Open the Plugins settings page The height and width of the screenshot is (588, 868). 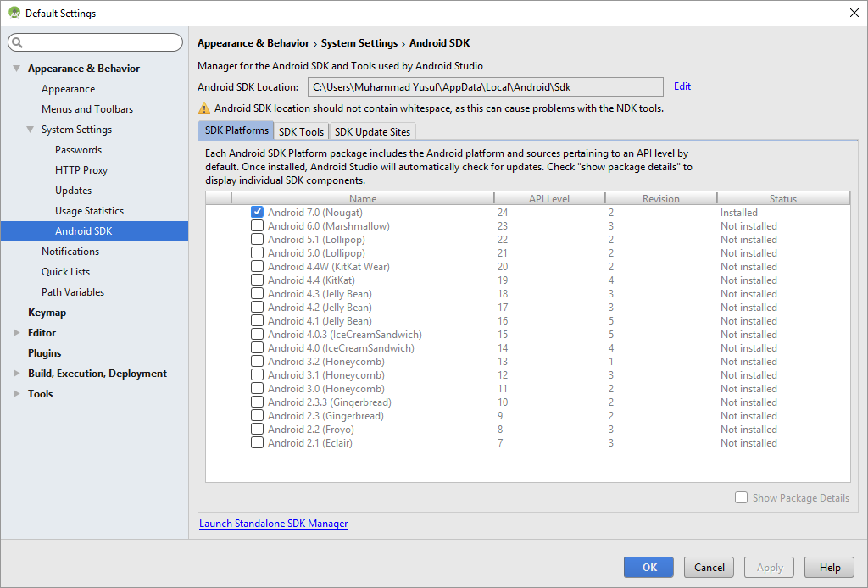tap(45, 353)
